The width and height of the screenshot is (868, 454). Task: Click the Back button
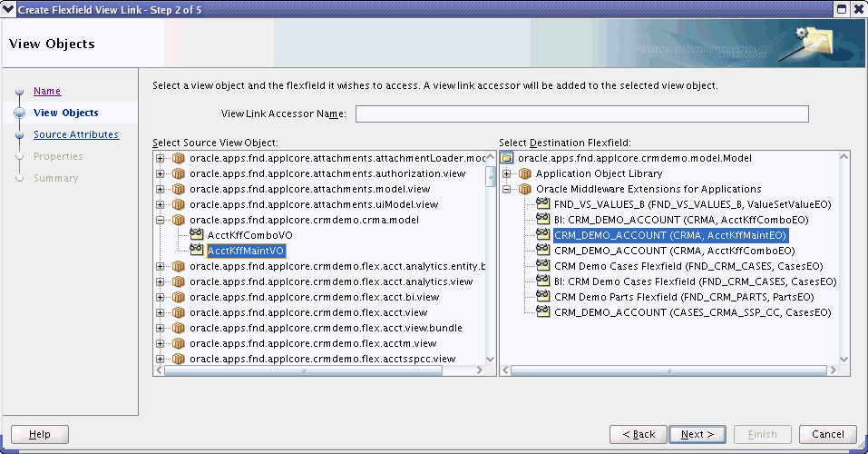click(x=639, y=435)
